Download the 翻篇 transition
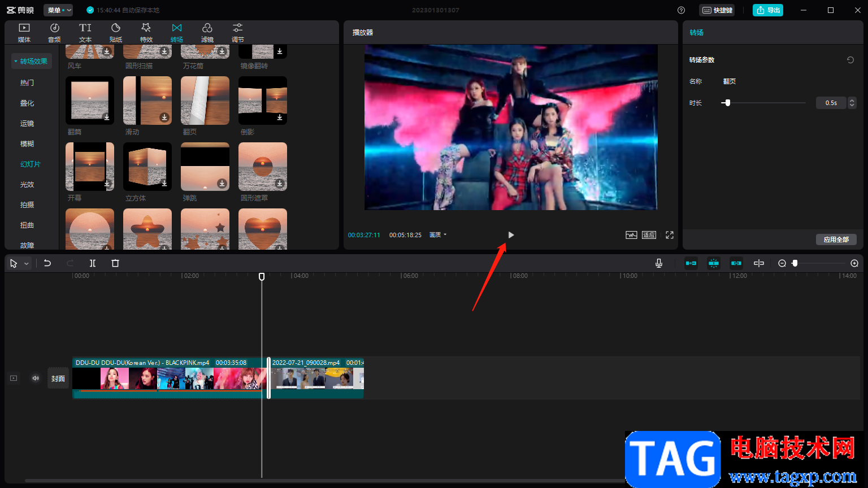The image size is (868, 488). pyautogui.click(x=106, y=117)
